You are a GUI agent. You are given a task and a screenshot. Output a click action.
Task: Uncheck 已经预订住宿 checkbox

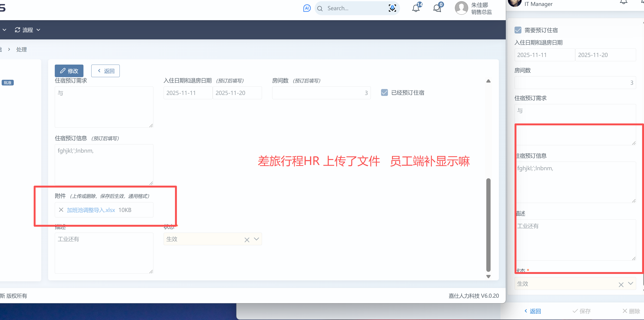[384, 93]
